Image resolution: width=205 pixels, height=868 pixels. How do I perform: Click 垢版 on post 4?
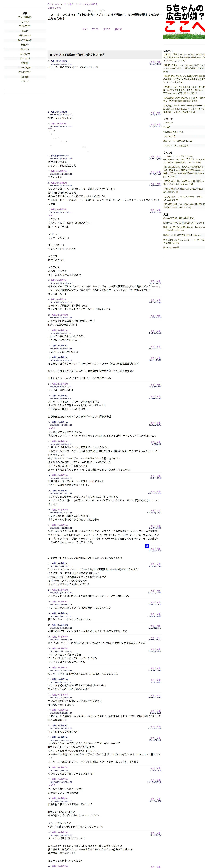[x=152, y=157]
